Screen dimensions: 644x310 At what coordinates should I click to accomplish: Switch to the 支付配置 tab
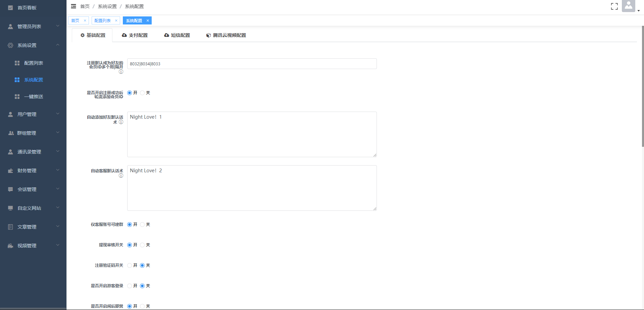135,35
